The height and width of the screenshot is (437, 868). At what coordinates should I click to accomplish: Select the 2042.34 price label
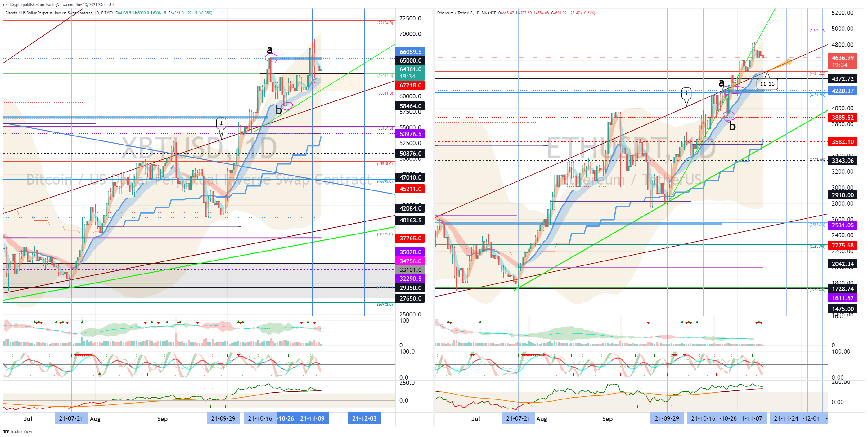coord(842,264)
